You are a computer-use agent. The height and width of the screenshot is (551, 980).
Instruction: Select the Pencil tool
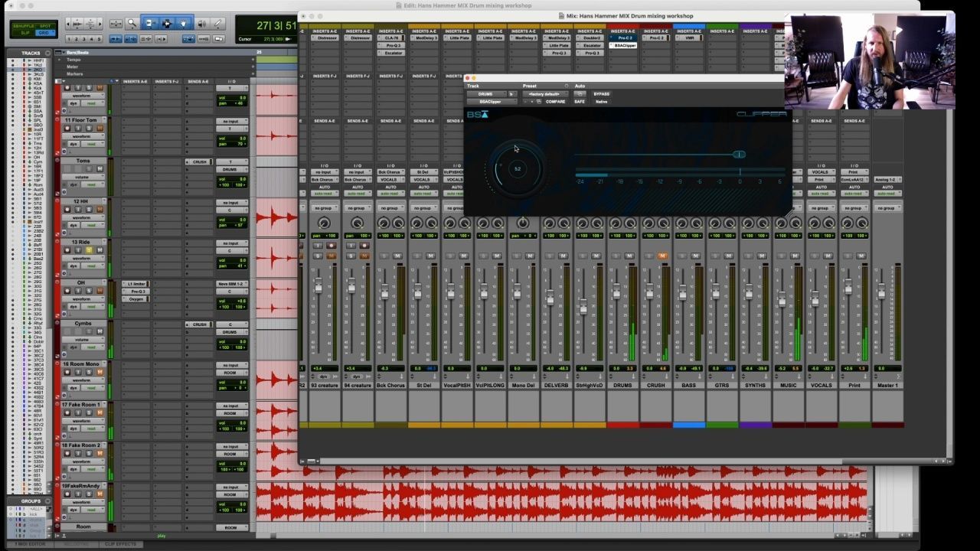218,24
